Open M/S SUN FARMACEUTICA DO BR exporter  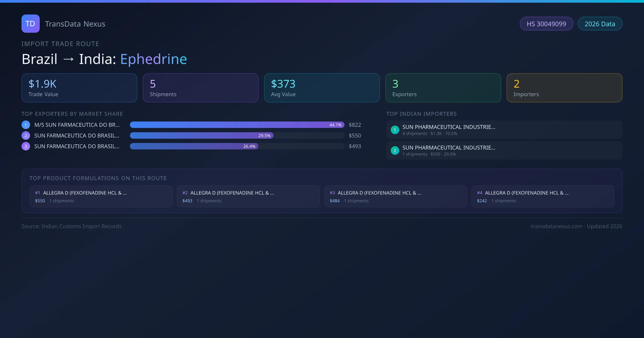[x=77, y=125]
